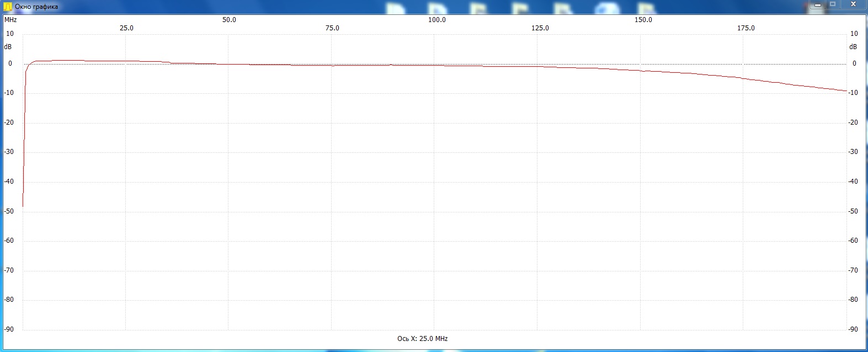Click the -50 value on right dB axis
This screenshot has width=868, height=352.
pos(853,211)
